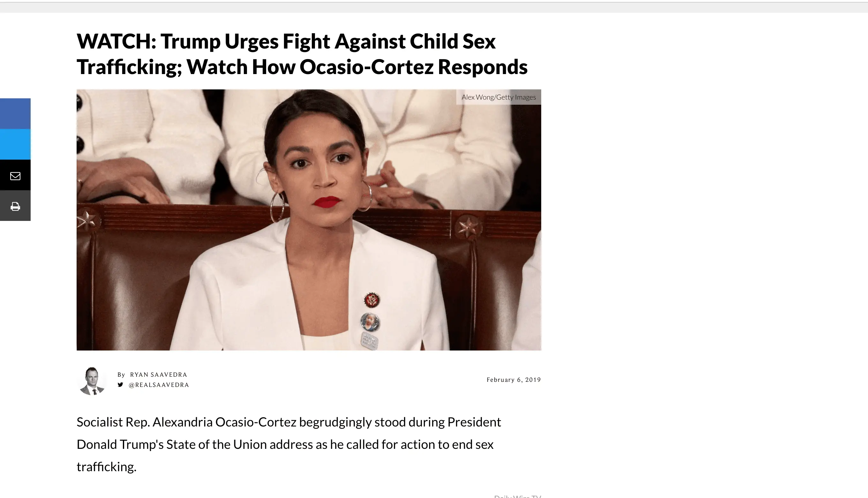Screen dimensions: 868x498
Task: Click the light blue Twitter share block
Action: (15, 144)
